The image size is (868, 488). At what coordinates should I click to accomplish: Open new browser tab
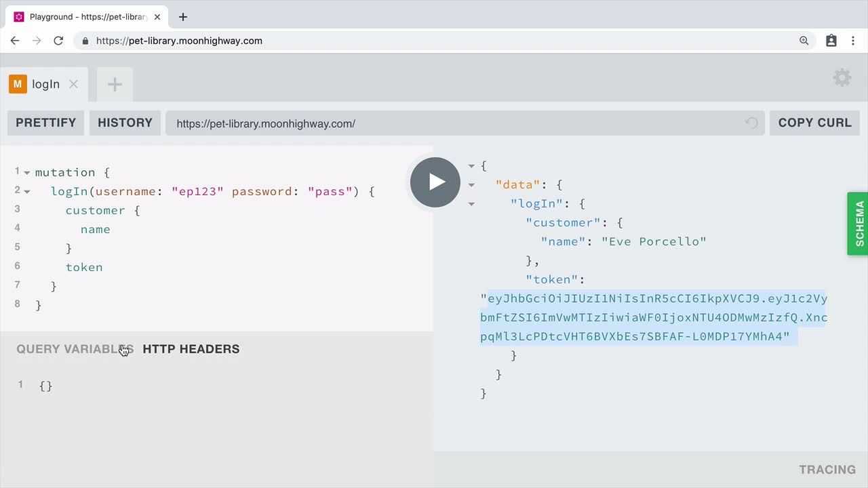click(x=183, y=17)
